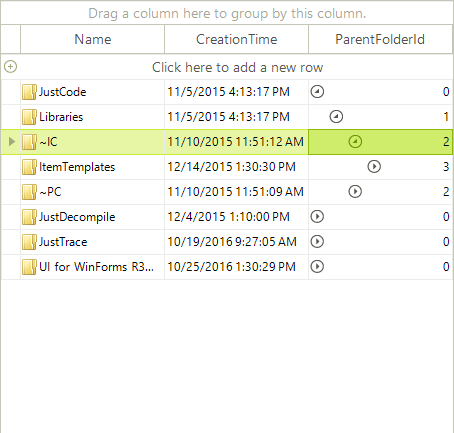Collapse the JustCode row expander
Image resolution: width=454 pixels, height=433 pixels.
coord(317,92)
